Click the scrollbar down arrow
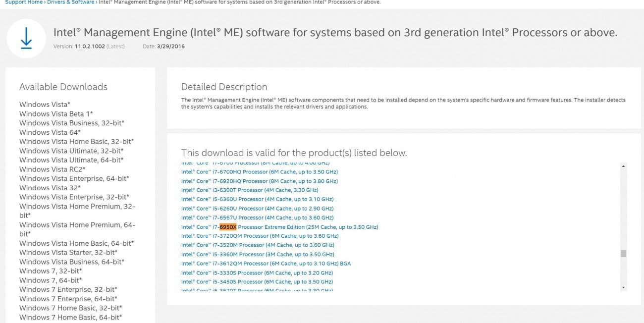Viewport: 644px width, 323px height. [x=623, y=287]
